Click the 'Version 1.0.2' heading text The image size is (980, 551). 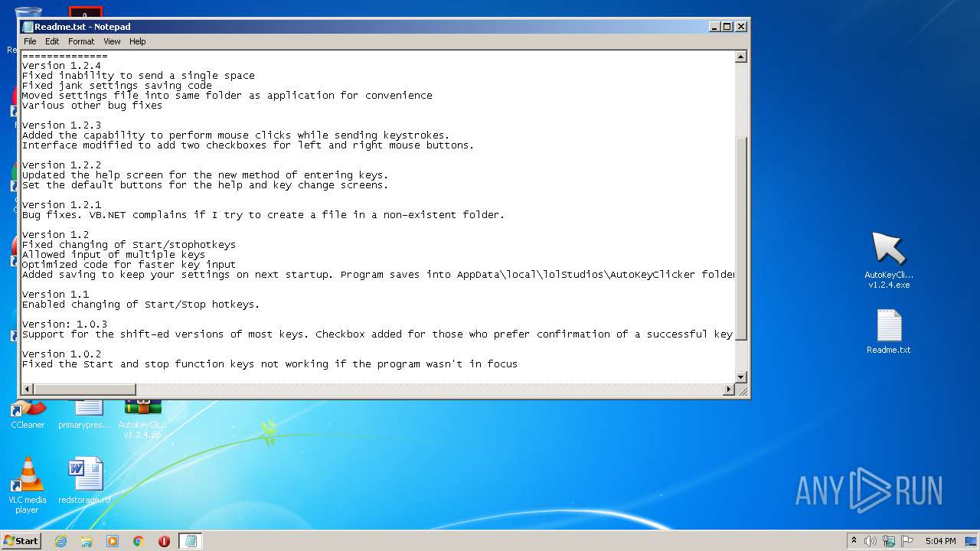click(x=61, y=354)
